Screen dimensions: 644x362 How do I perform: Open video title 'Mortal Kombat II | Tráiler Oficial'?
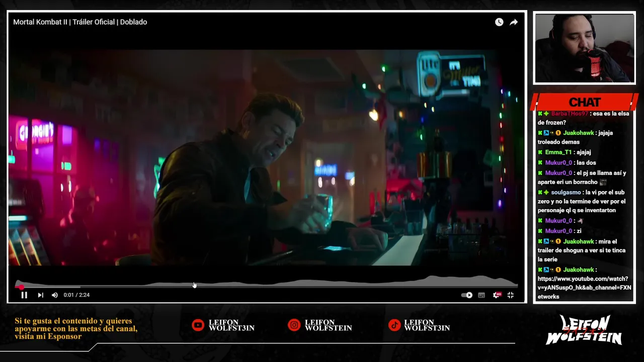pos(80,22)
